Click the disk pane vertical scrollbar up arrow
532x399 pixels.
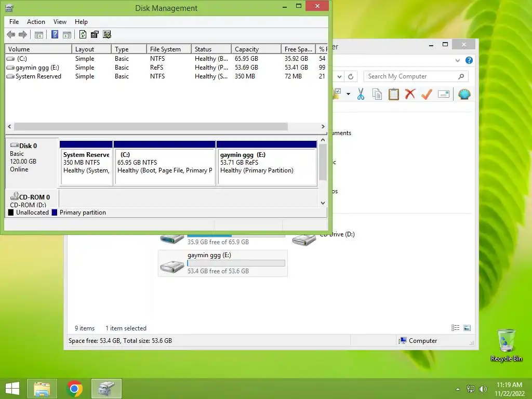tap(323, 140)
